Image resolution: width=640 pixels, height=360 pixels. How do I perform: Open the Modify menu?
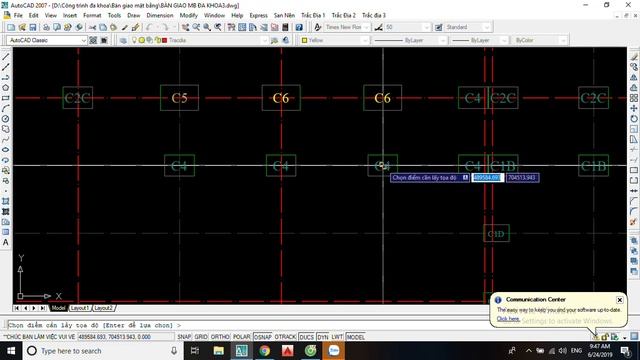click(189, 16)
